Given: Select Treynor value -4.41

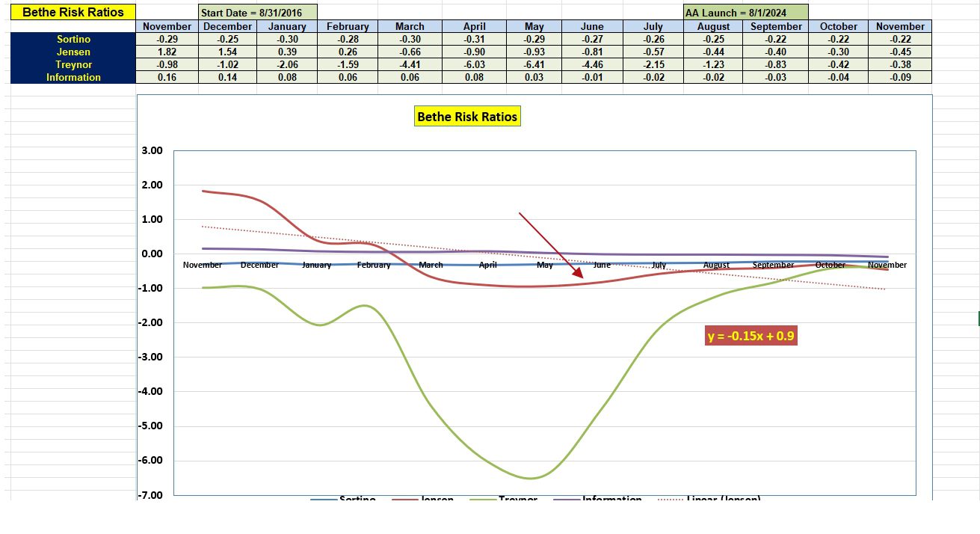Looking at the screenshot, I should (x=410, y=64).
